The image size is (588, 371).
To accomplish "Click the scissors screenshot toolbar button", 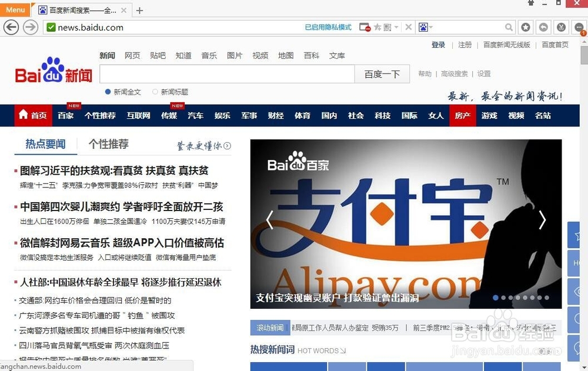I will click(x=561, y=27).
